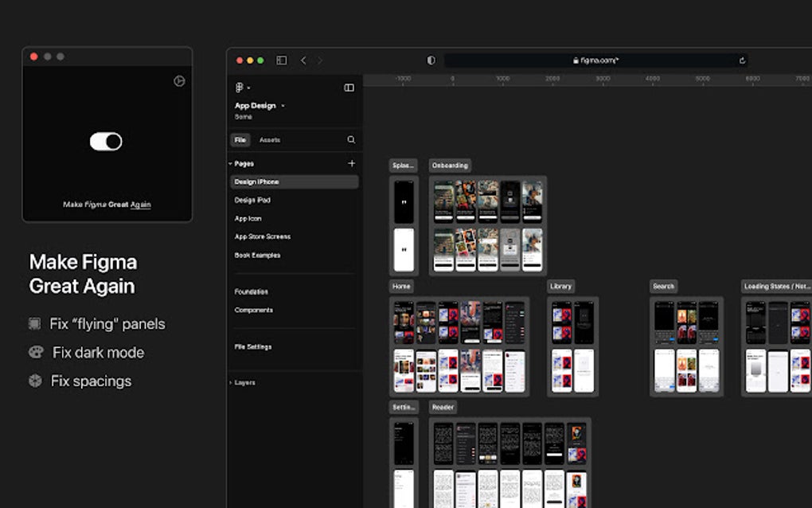The height and width of the screenshot is (508, 812).
Task: Click the browser back arrow
Action: point(303,60)
